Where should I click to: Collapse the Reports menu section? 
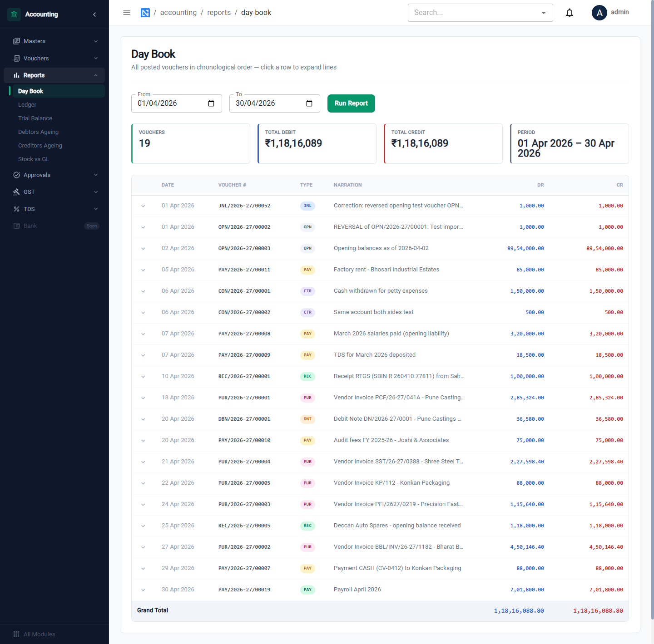[96, 75]
